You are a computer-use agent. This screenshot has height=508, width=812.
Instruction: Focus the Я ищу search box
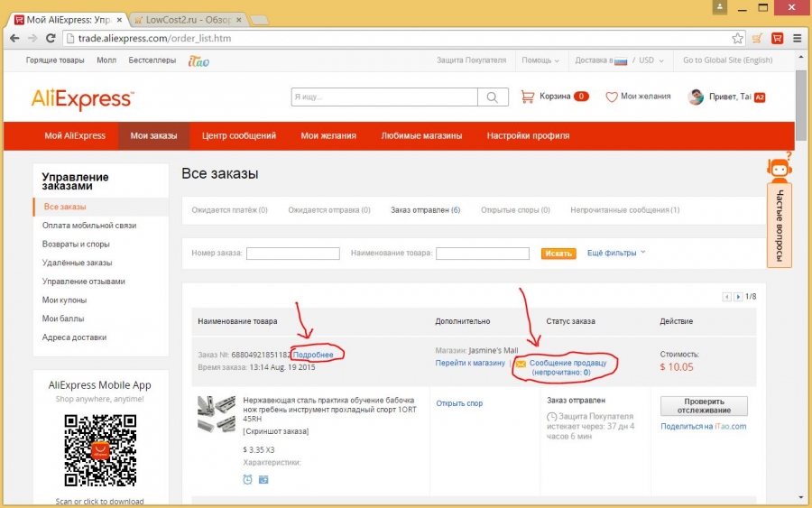coord(384,97)
